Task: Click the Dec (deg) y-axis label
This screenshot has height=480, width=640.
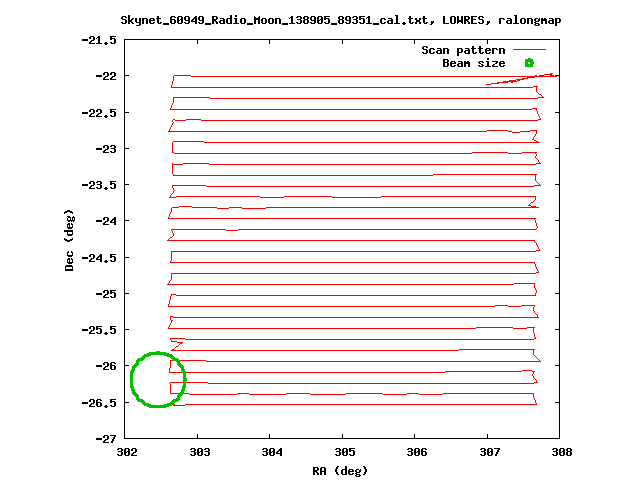Action: (69, 240)
